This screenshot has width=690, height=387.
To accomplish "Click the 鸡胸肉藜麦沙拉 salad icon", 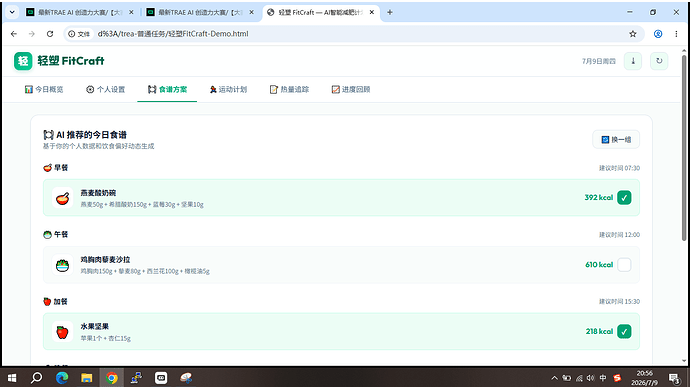I will tap(62, 265).
